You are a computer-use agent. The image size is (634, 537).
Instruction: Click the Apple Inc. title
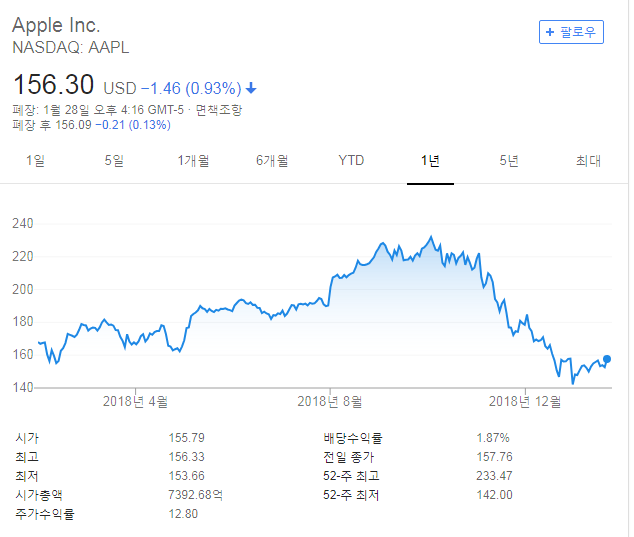(x=56, y=24)
